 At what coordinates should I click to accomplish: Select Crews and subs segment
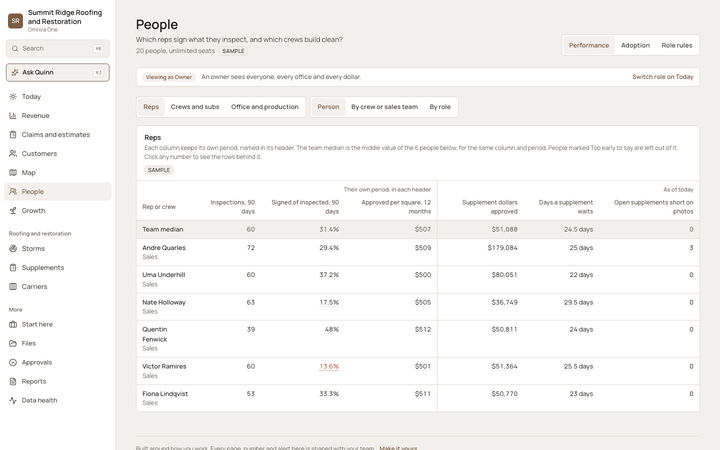(x=195, y=107)
